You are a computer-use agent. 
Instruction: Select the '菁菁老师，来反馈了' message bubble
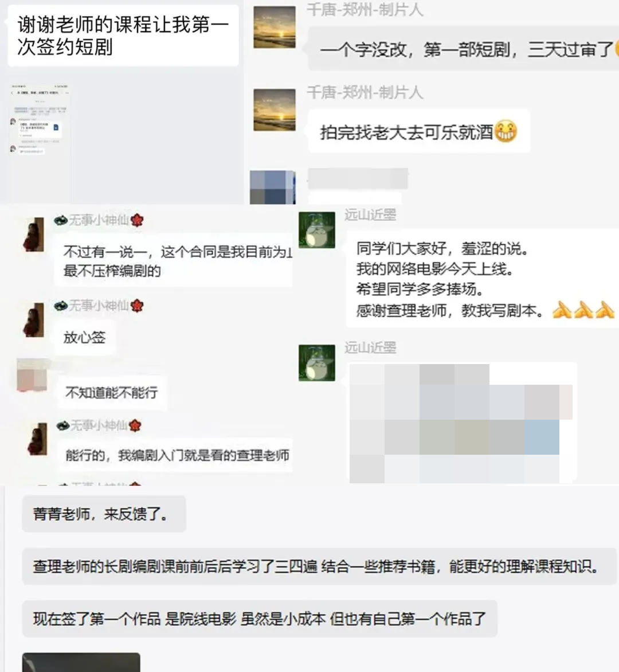[104, 514]
